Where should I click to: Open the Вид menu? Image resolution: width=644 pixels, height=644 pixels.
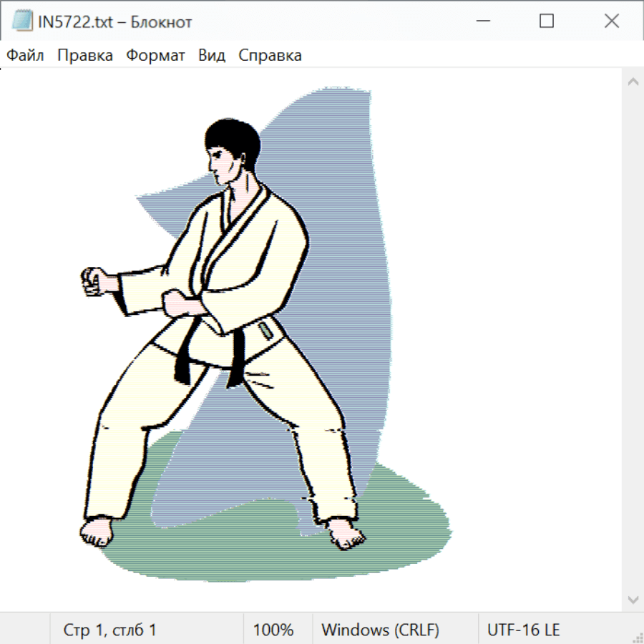pyautogui.click(x=212, y=56)
